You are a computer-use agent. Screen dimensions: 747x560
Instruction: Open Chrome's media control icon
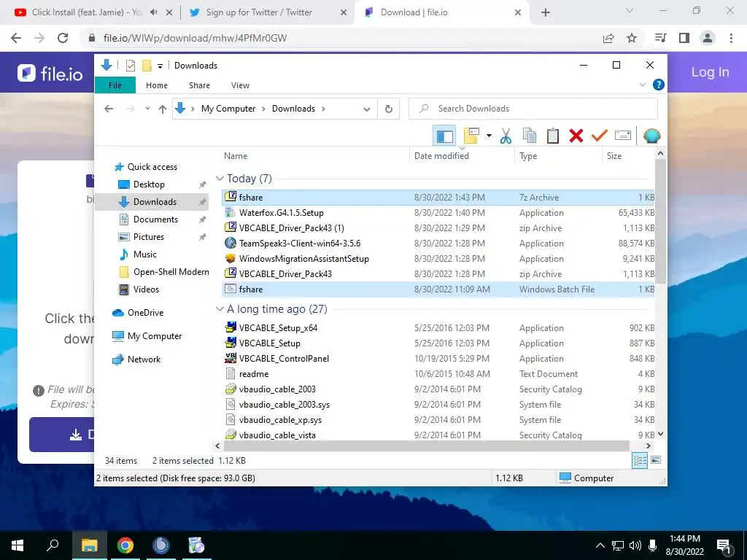[660, 38]
